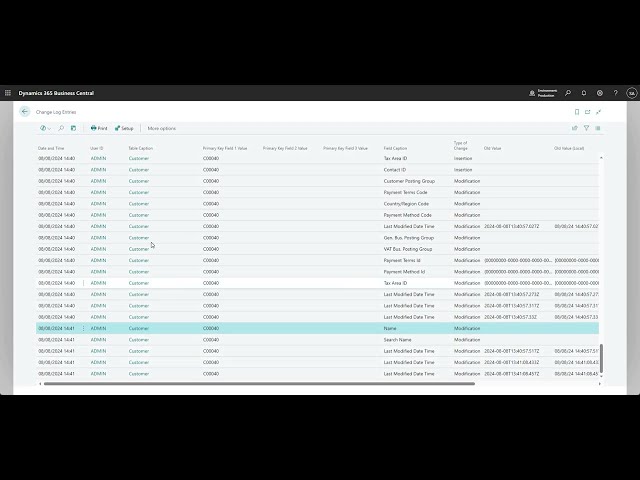
Task: Sort by Date and Time column header
Action: pos(51,148)
